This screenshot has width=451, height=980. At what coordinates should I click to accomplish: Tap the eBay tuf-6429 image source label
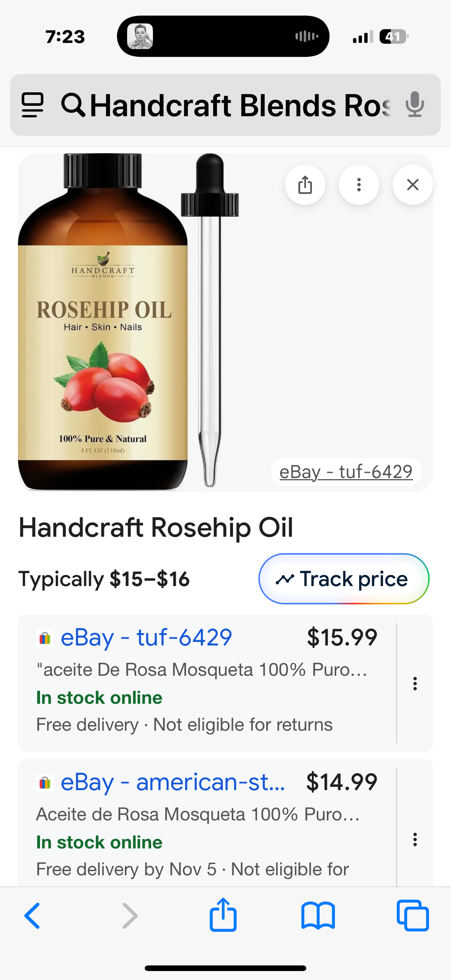pos(346,472)
